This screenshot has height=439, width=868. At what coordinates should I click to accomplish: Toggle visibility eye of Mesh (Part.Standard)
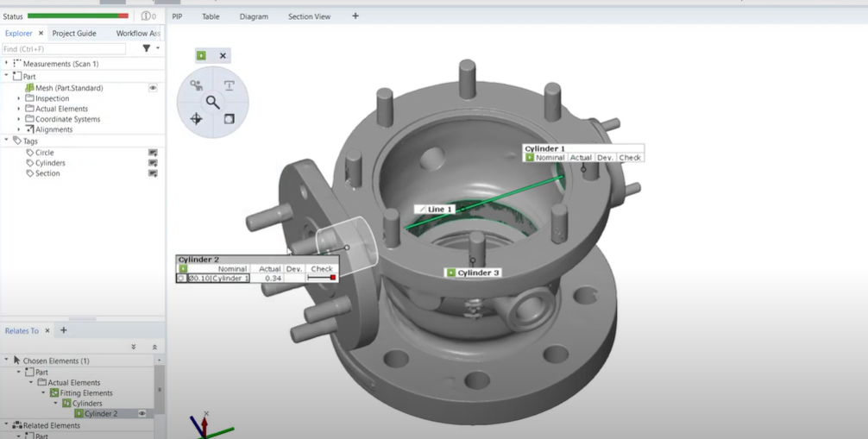click(x=153, y=87)
